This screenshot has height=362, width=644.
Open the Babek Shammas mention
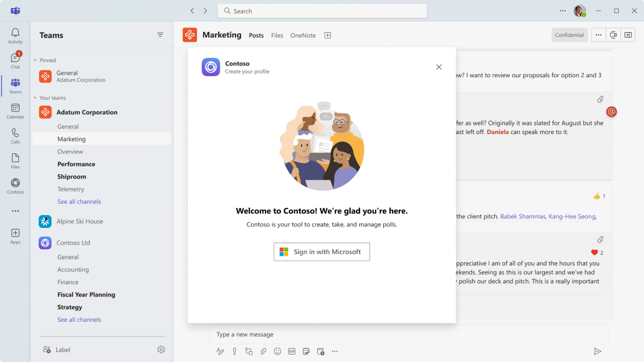523,217
